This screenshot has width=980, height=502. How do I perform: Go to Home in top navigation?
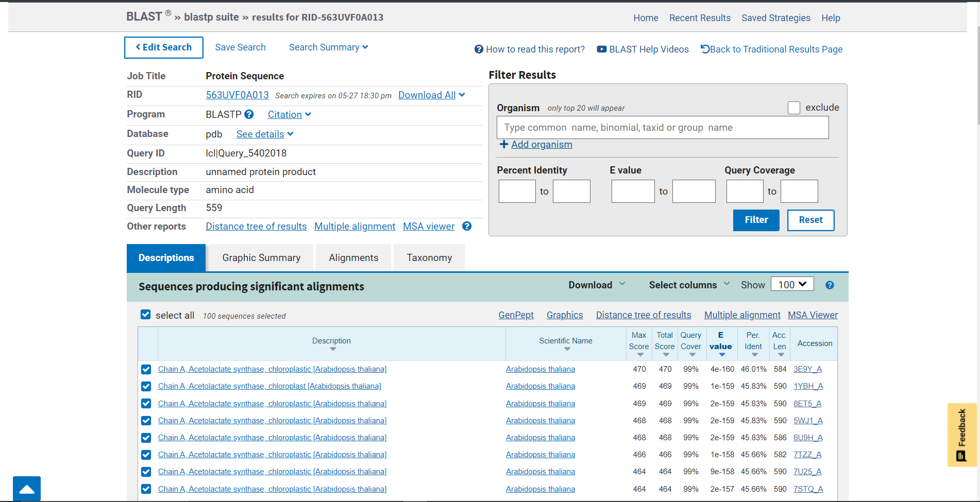646,18
